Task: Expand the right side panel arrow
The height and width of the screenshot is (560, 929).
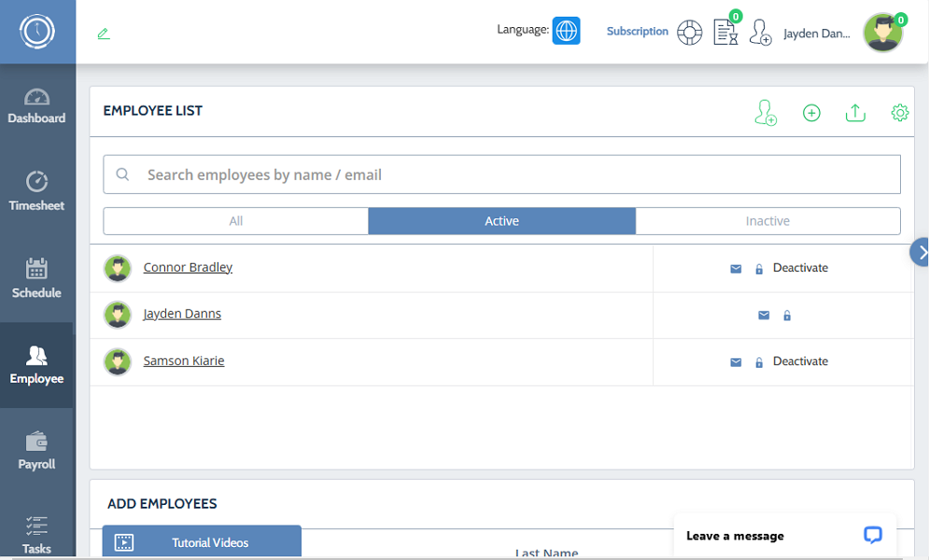Action: pyautogui.click(x=921, y=252)
